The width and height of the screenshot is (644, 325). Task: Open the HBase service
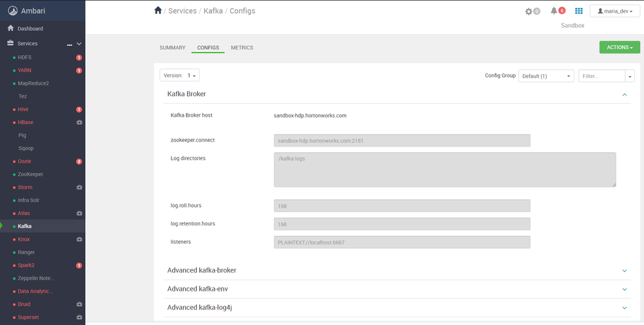pyautogui.click(x=26, y=122)
